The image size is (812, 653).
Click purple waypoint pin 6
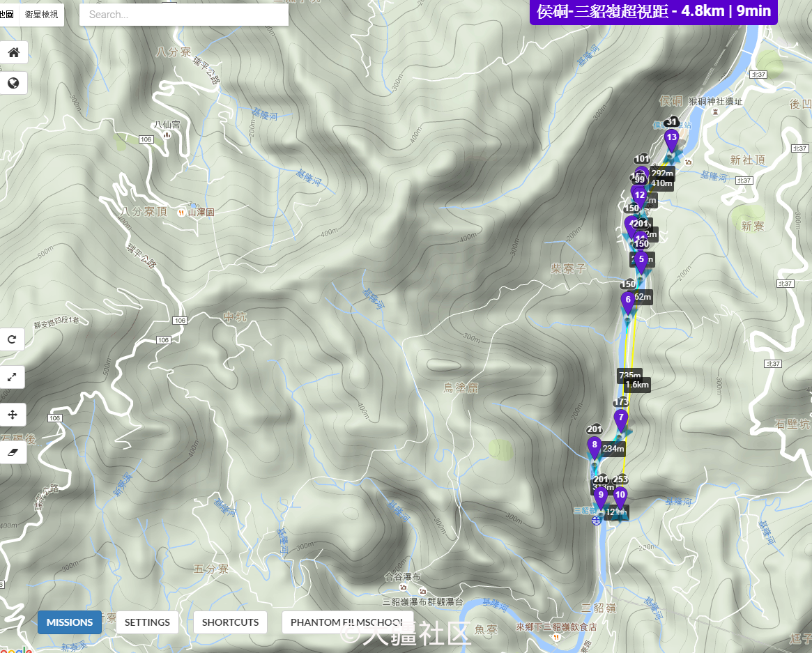628,301
